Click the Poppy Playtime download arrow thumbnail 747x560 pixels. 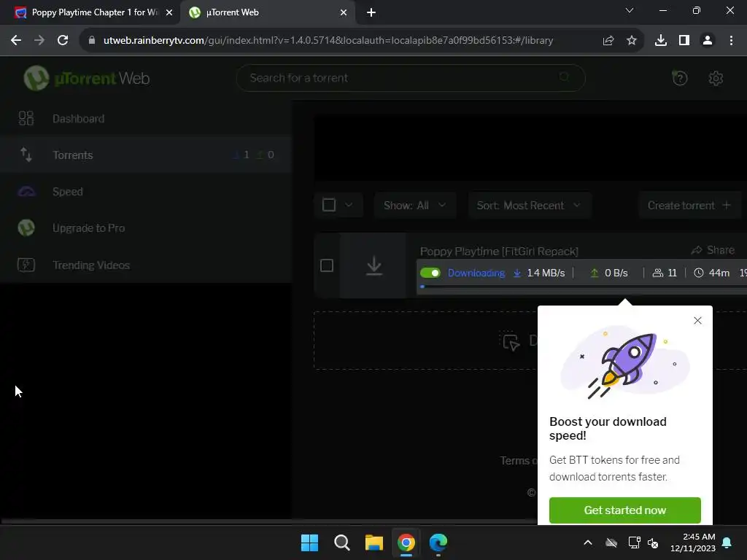374,265
